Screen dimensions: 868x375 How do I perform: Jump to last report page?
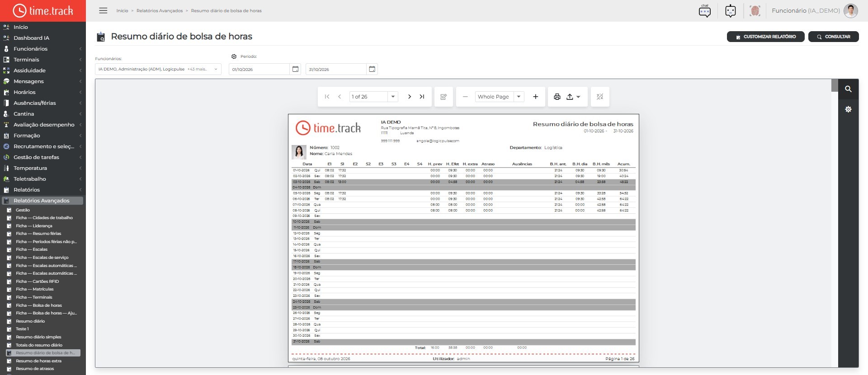[x=422, y=97]
